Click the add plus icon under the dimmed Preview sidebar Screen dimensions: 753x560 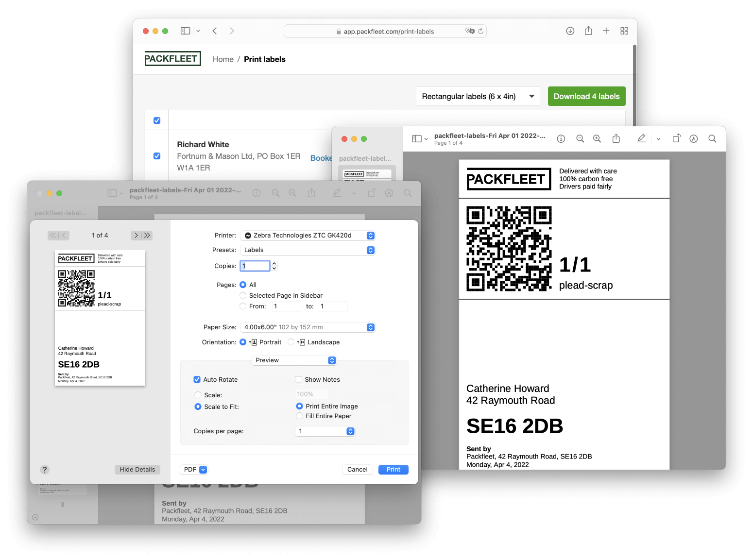(35, 517)
